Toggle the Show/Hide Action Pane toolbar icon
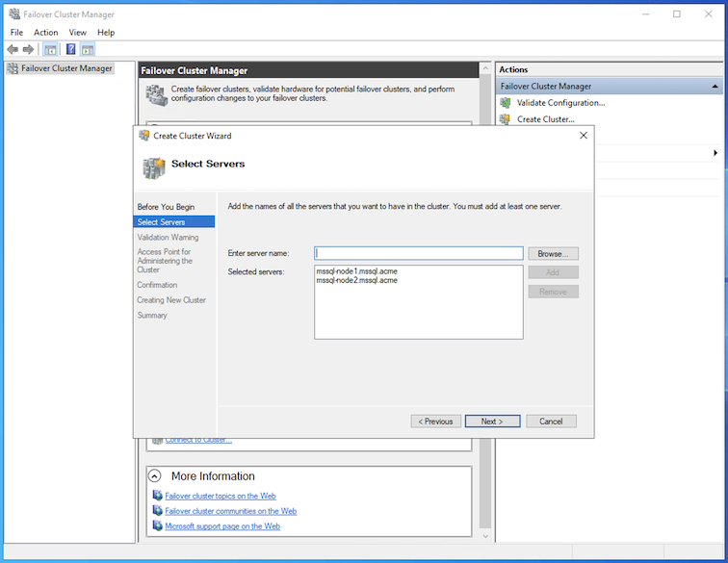 point(88,49)
